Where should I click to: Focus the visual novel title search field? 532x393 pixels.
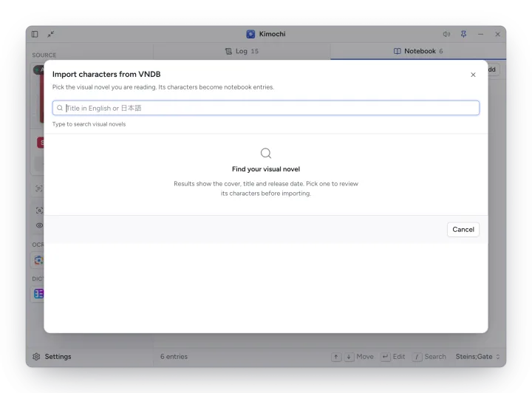[266, 108]
